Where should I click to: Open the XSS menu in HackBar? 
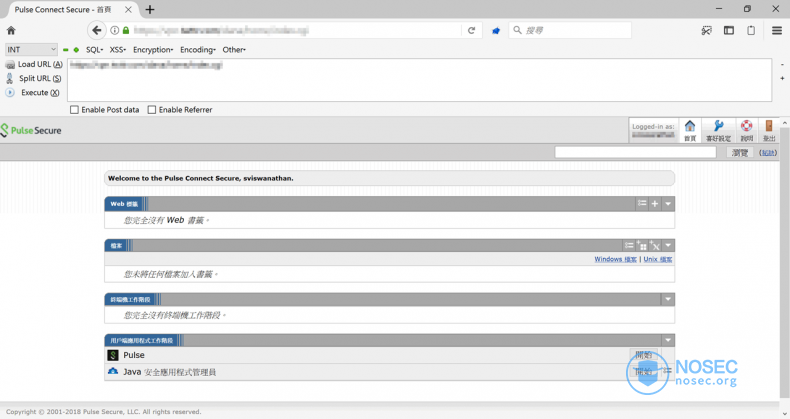pos(117,50)
